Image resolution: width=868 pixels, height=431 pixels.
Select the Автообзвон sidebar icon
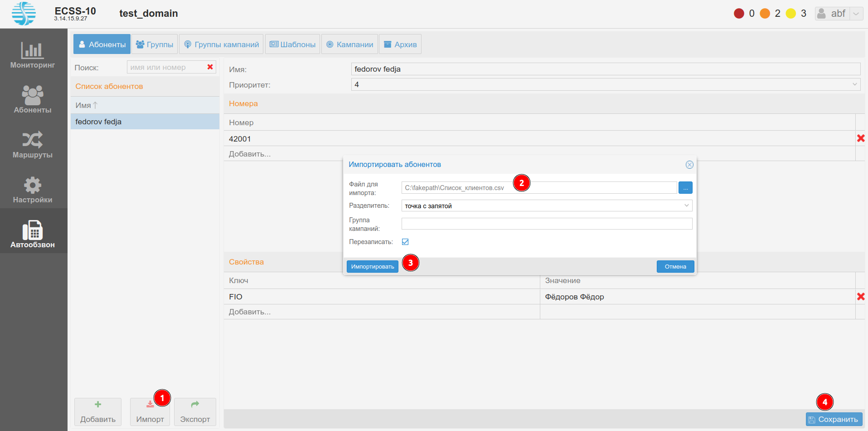pyautogui.click(x=33, y=234)
